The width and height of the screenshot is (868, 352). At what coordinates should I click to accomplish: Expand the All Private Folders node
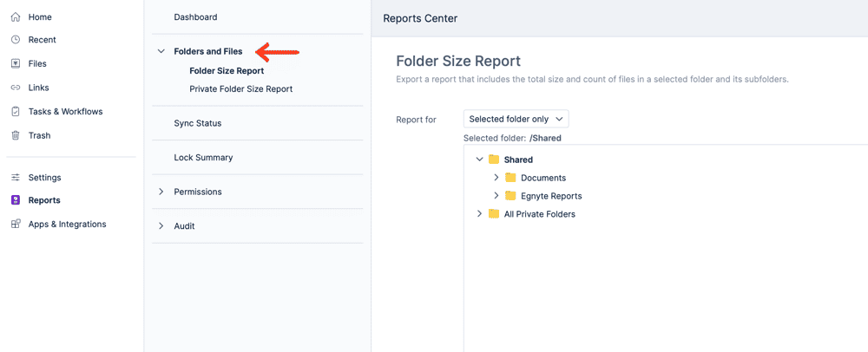(479, 214)
